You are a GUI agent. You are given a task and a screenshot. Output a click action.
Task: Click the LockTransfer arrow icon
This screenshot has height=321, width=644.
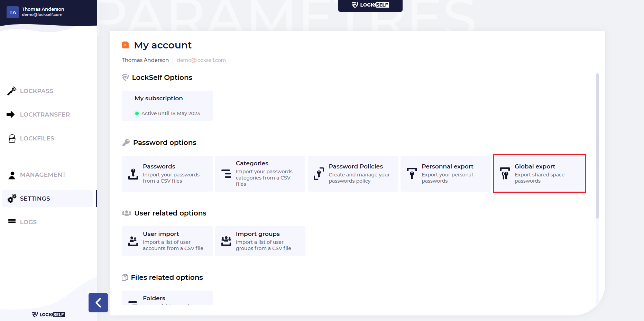[11, 114]
